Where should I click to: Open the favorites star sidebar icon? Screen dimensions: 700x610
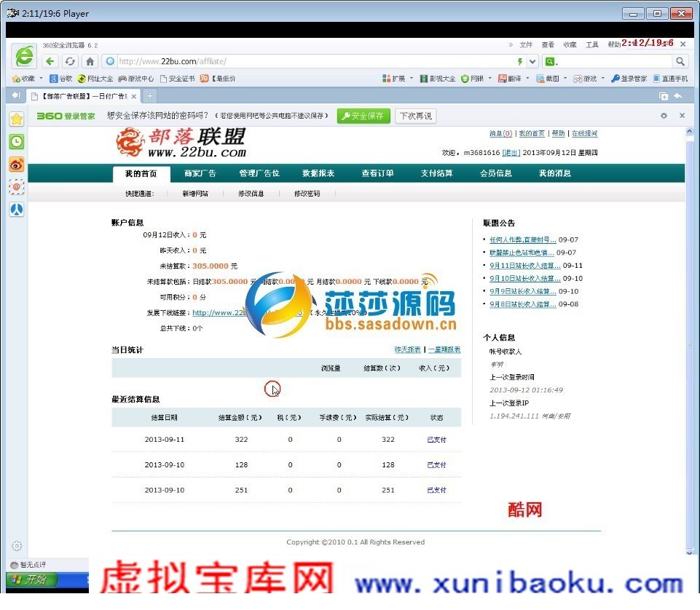pyautogui.click(x=17, y=119)
